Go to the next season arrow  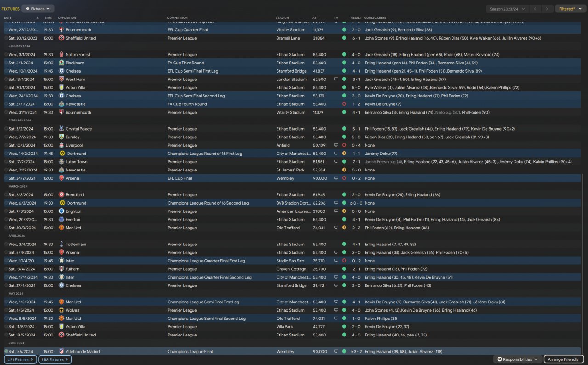coord(547,9)
